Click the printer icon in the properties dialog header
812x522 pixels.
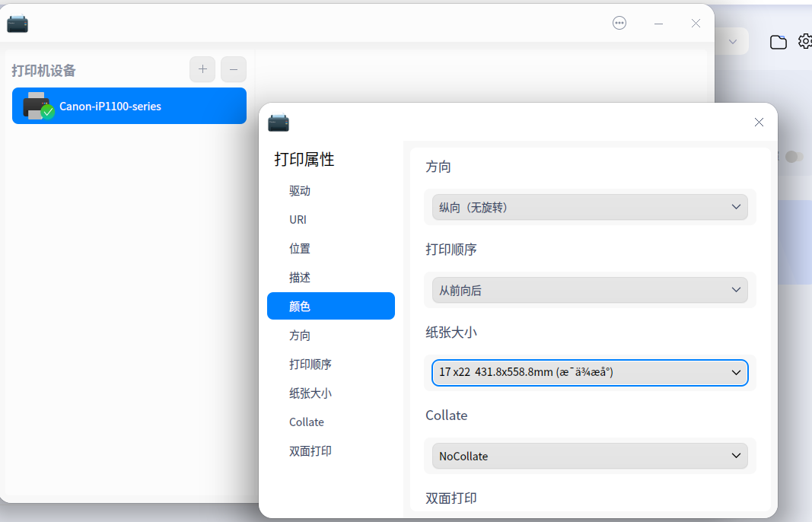[x=279, y=123]
